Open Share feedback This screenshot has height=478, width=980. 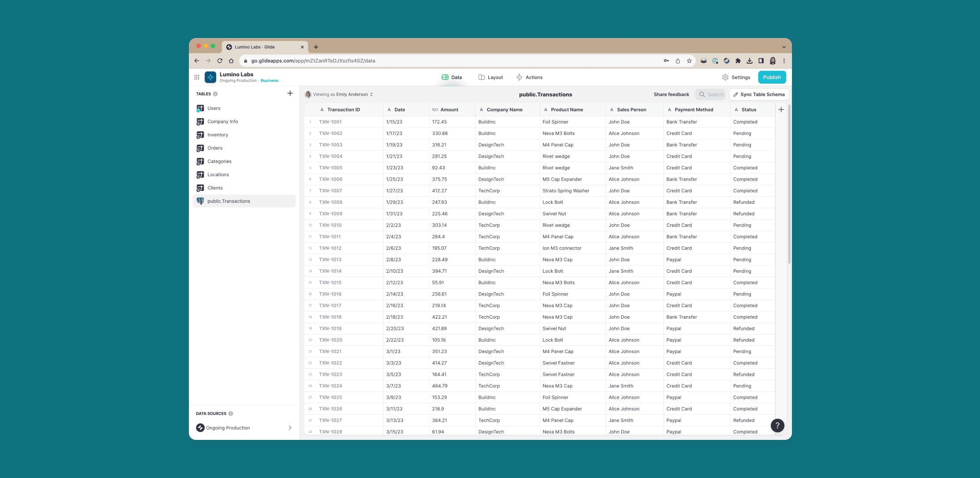pyautogui.click(x=671, y=94)
